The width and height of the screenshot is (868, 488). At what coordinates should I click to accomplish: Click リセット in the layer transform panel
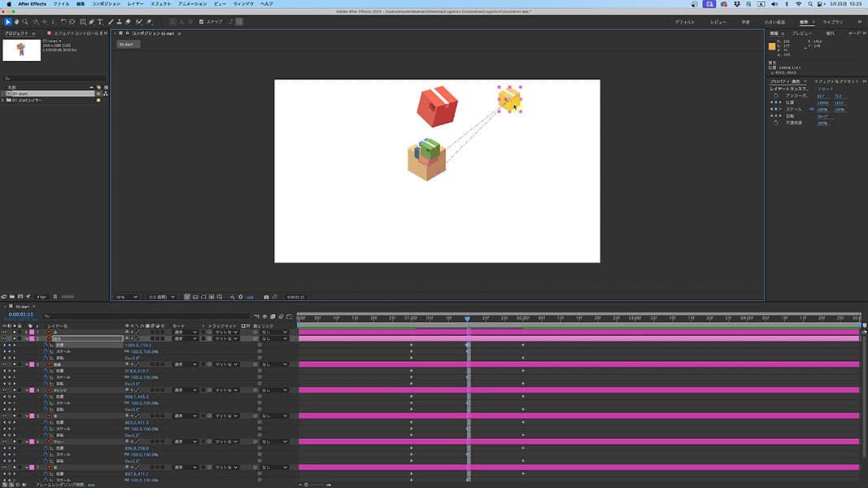pyautogui.click(x=825, y=89)
